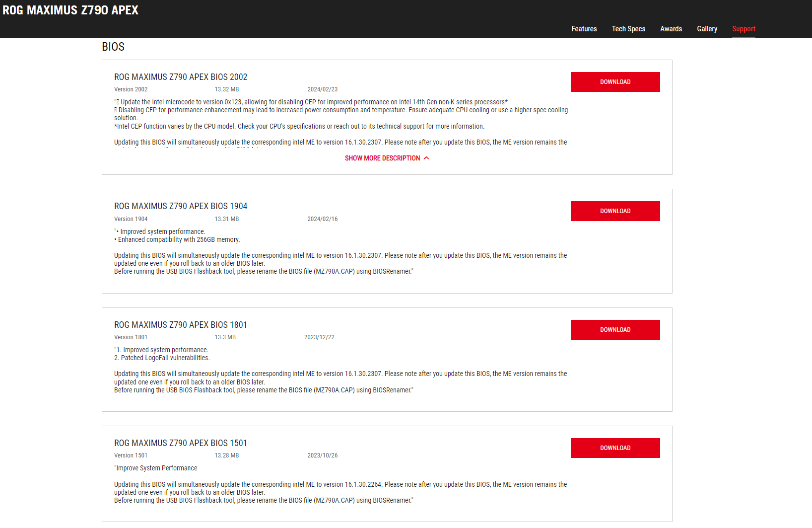Click the ROG MAXIMUS Z790 APEX BIOS 1501 title
The image size is (812, 528).
pyautogui.click(x=181, y=443)
